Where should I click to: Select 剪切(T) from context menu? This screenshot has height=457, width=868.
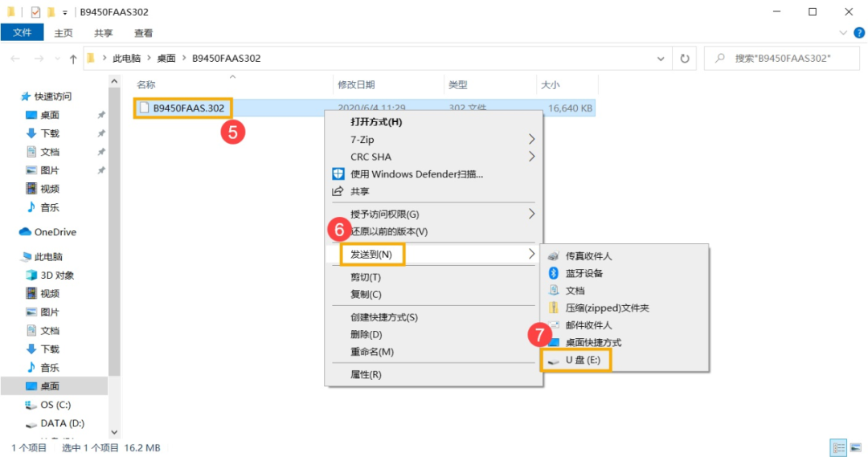click(x=366, y=277)
